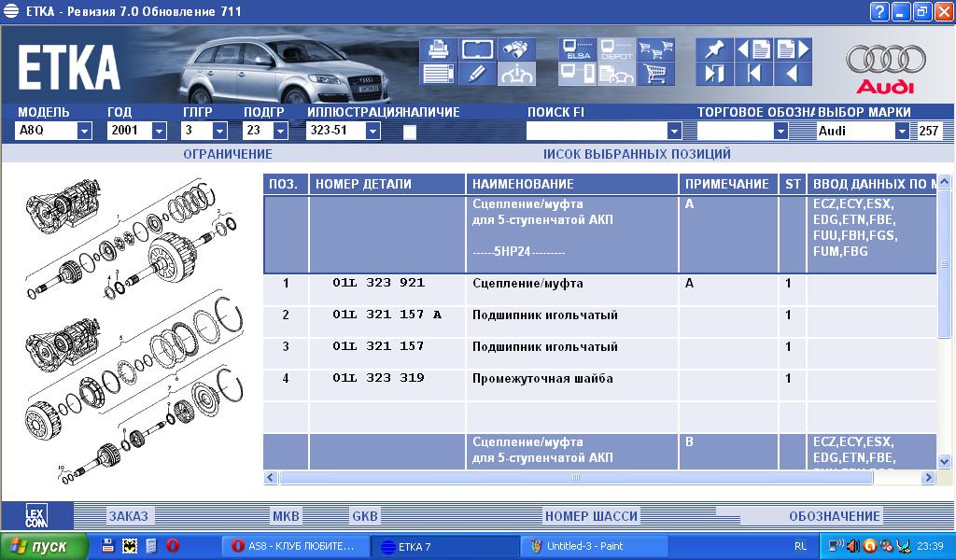Click the printer icon in the toolbar
Screen dimensions: 956x560
point(436,49)
